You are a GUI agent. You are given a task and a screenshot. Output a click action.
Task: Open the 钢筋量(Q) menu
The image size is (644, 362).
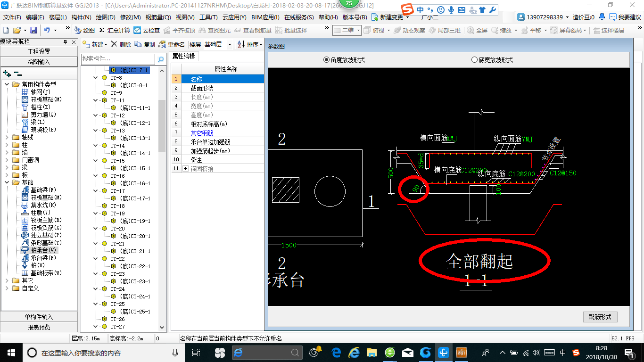pyautogui.click(x=158, y=17)
